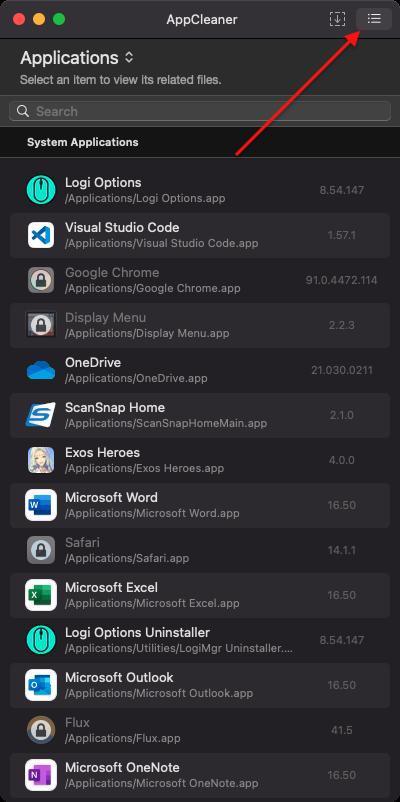Viewport: 400px width, 802px height.
Task: Select the Logi Options app icon
Action: click(x=41, y=190)
